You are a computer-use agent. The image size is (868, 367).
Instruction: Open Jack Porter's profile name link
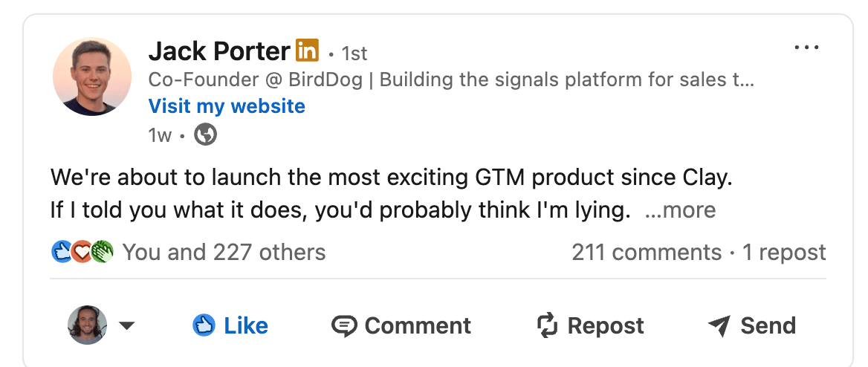(x=218, y=51)
